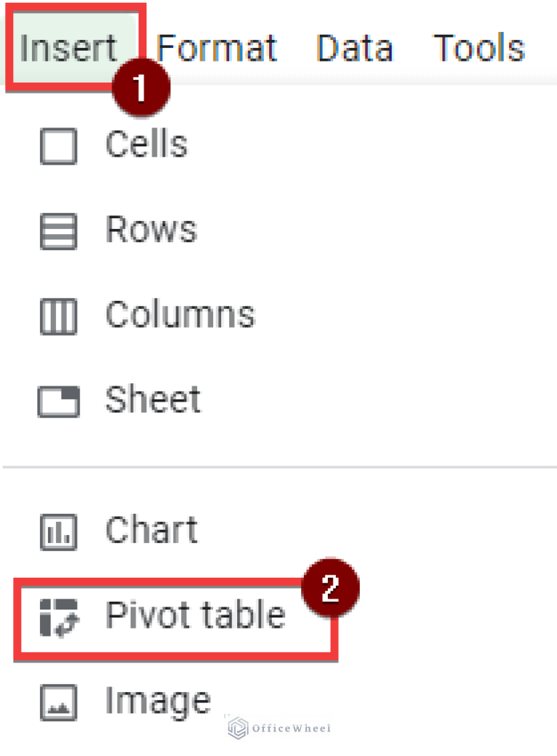
Task: Open the Data menu
Action: (x=354, y=48)
